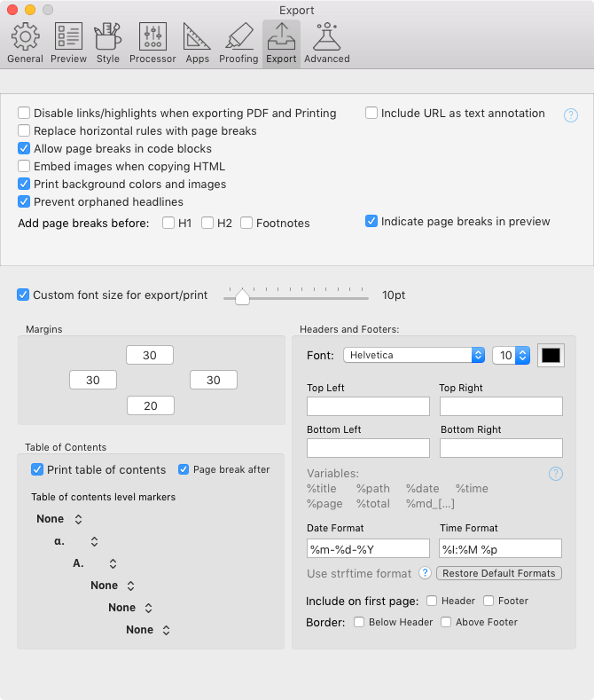Screen dimensions: 594x700
Task: Toggle Indicate page breaks in preview
Action: click(371, 221)
